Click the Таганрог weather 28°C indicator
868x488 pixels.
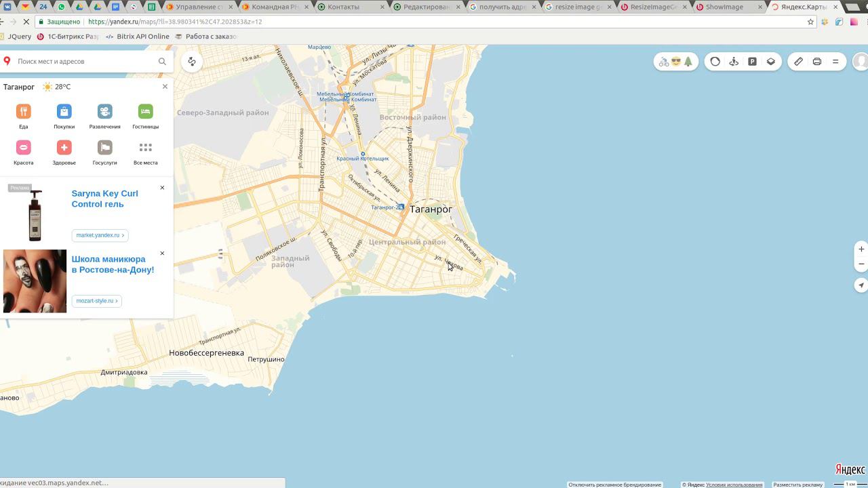point(56,87)
